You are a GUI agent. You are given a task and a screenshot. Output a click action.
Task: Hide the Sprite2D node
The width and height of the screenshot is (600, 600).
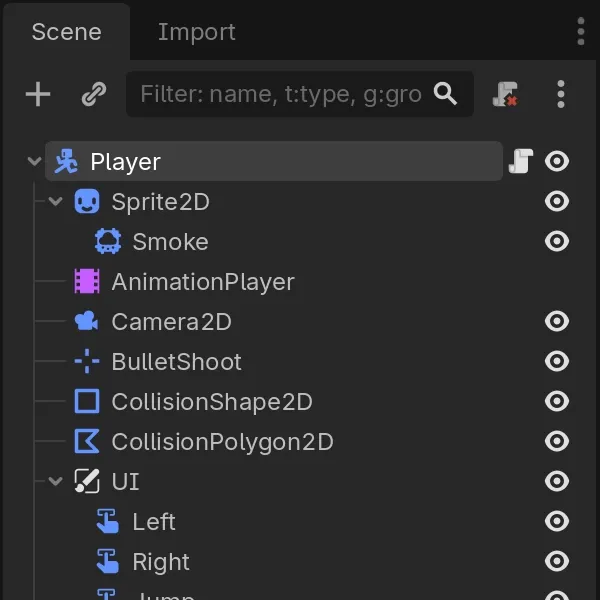tap(557, 202)
